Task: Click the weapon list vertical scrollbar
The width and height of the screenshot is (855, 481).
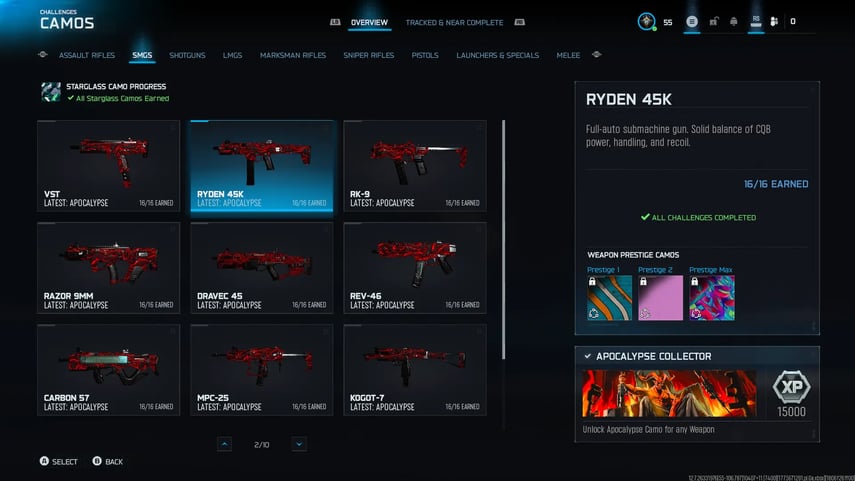Action: click(503, 240)
